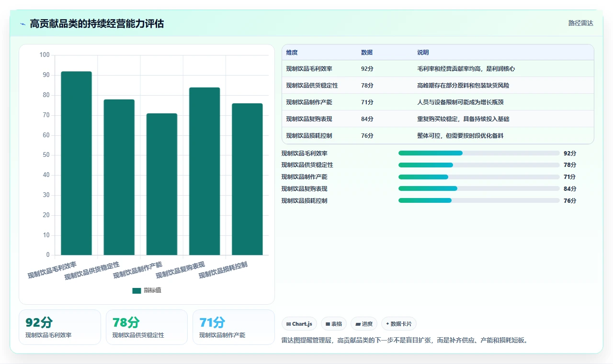Click the header icon beside the title
Image resolution: width=613 pixels, height=364 pixels.
23,24
